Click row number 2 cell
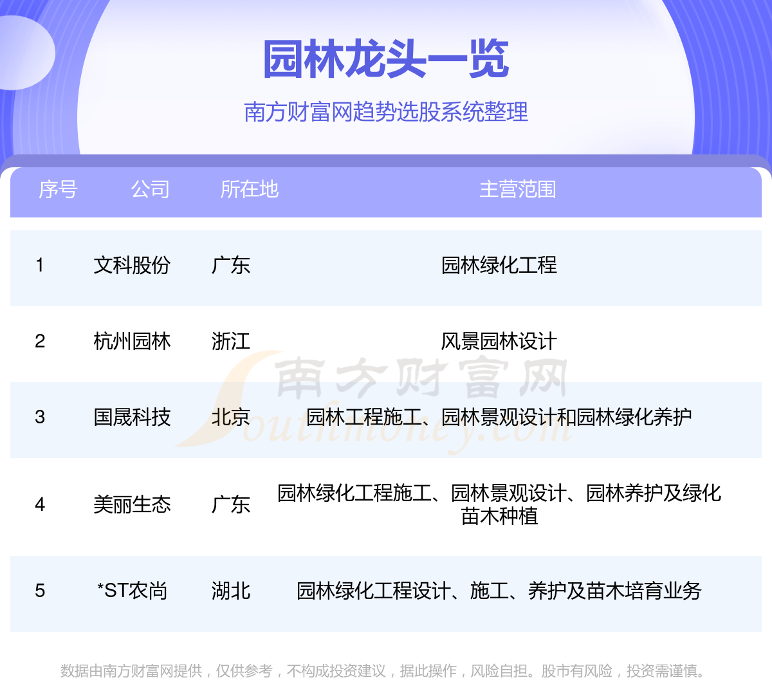This screenshot has width=772, height=700. click(40, 341)
